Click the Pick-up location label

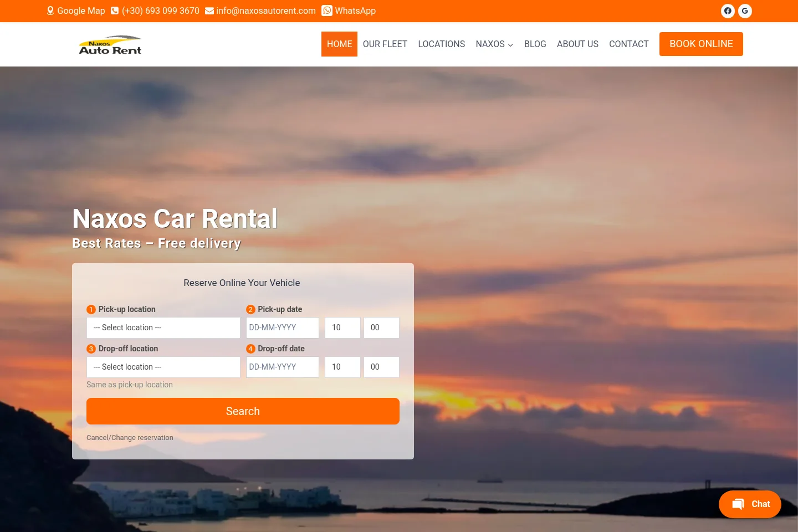click(127, 309)
